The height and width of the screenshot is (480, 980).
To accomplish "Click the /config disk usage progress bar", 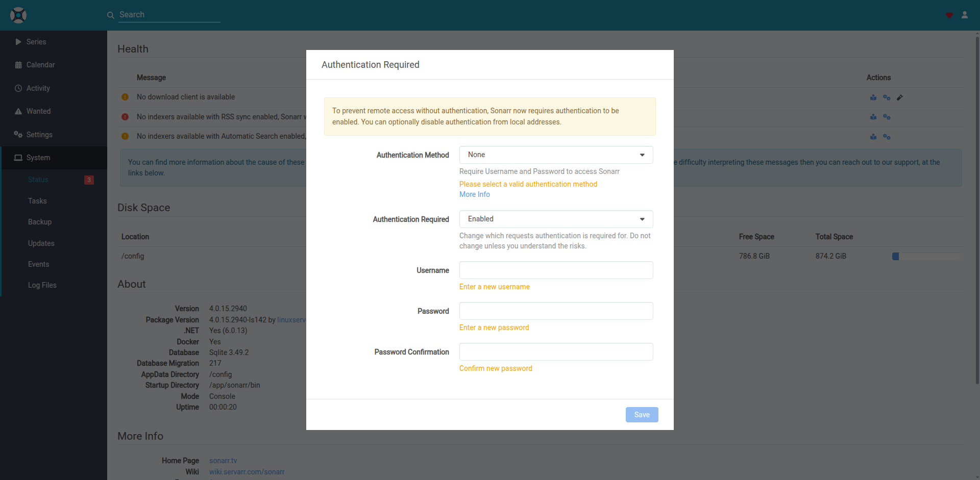I will 926,257.
